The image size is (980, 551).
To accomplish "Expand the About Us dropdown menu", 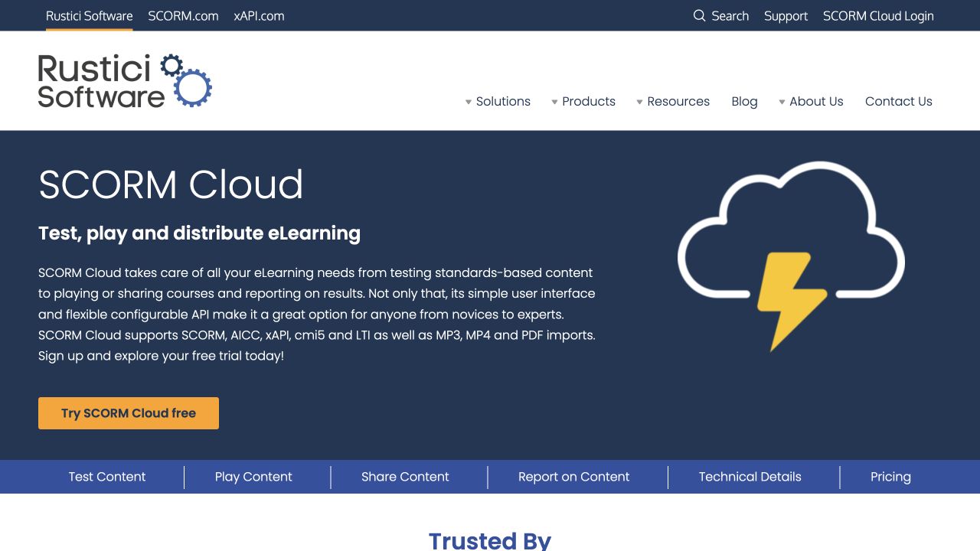I will pos(811,101).
